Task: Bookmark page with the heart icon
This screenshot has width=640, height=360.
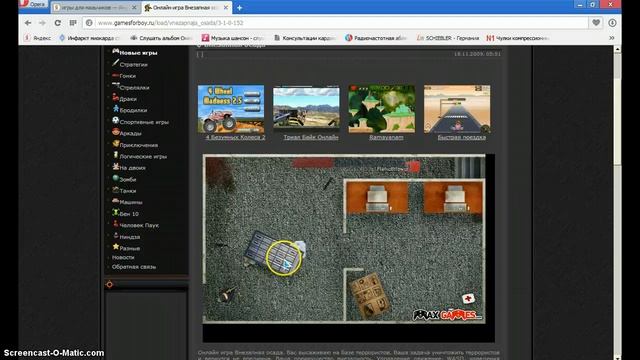Action: [x=596, y=23]
